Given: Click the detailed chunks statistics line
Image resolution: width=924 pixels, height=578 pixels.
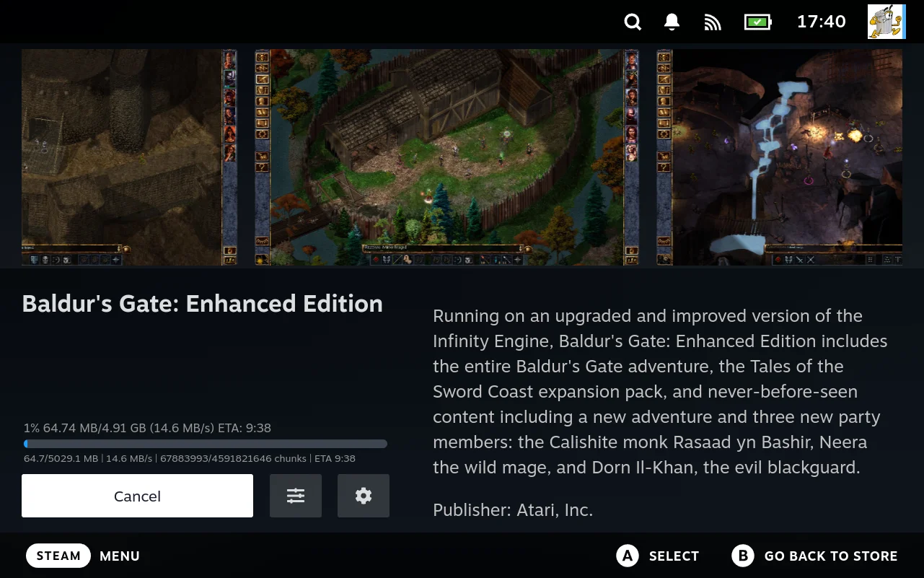Looking at the screenshot, I should 190,458.
